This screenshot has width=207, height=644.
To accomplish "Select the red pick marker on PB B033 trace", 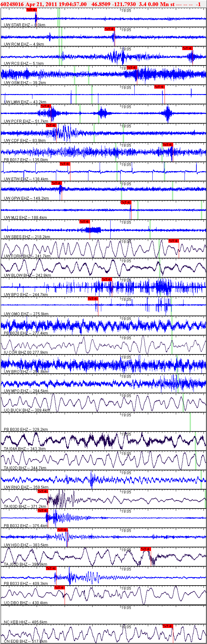I will click(51, 569).
